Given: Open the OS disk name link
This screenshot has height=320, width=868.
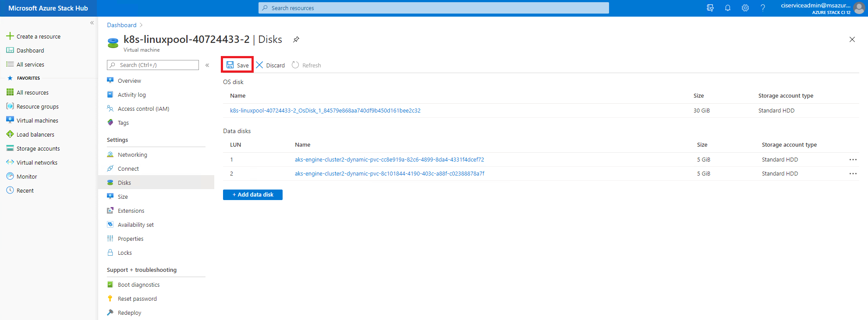Looking at the screenshot, I should (x=325, y=110).
